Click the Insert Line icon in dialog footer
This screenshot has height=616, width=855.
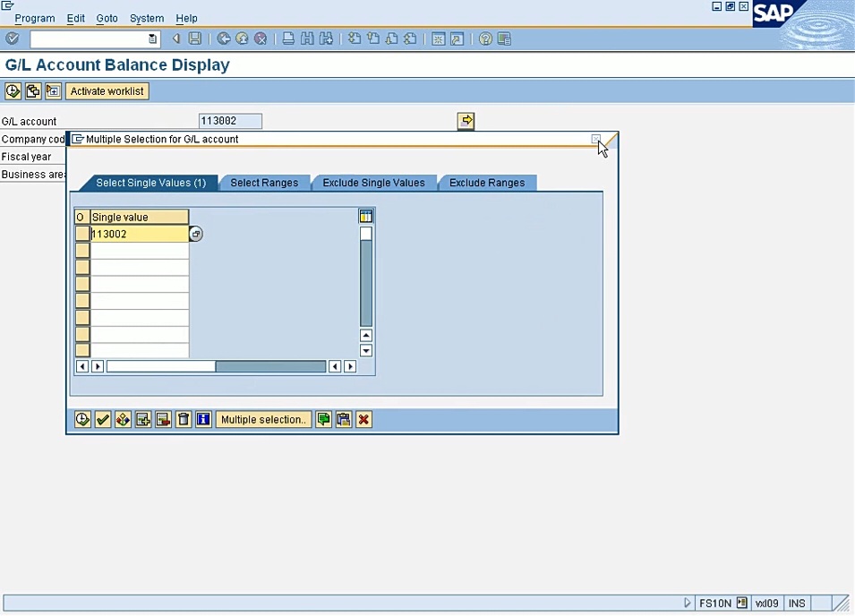143,419
